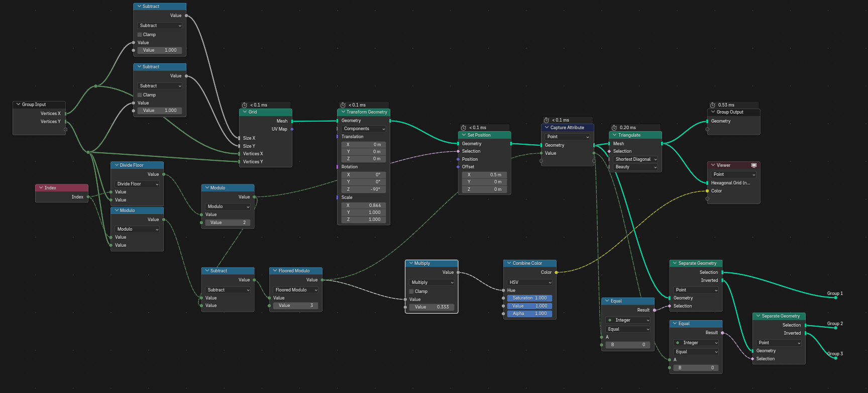Click the Group 3 reroute label
Viewport: 868px width, 393px height.
pyautogui.click(x=835, y=354)
